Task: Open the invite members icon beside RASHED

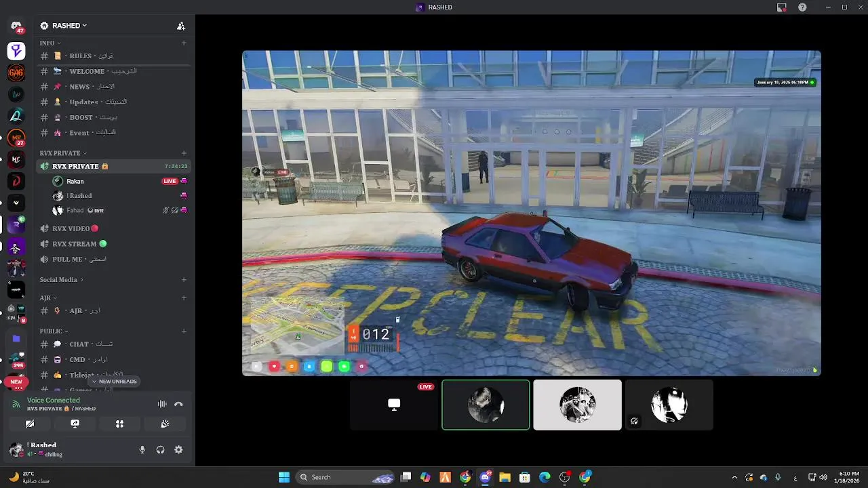Action: coord(181,26)
